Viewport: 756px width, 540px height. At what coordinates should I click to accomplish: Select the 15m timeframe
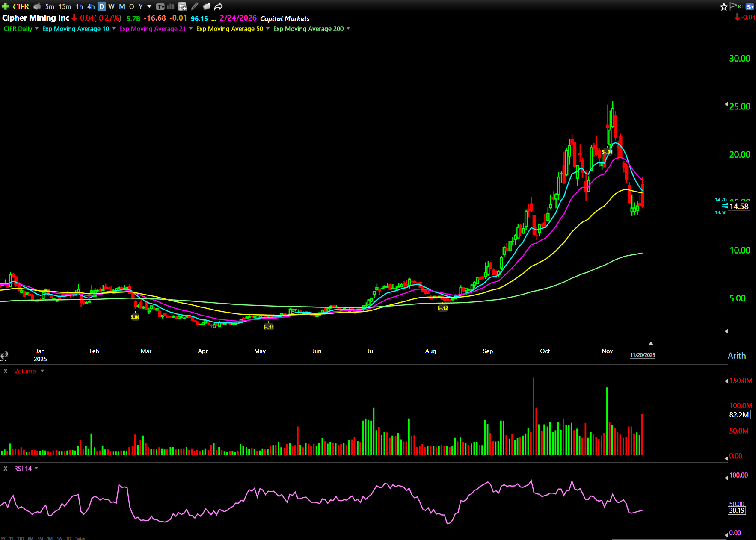click(65, 6)
